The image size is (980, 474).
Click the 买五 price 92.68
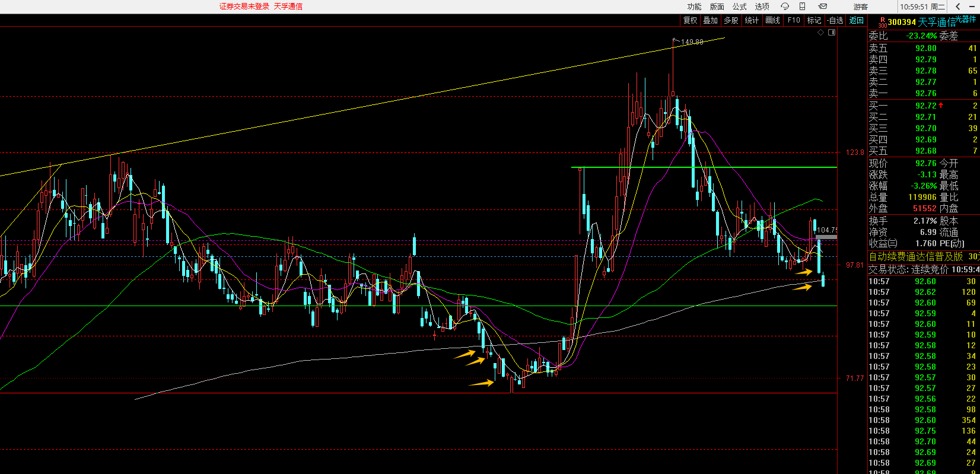[925, 151]
